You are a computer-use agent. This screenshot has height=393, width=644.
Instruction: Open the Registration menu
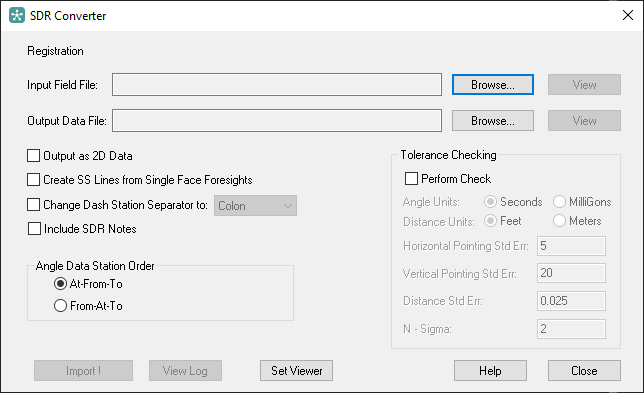click(55, 51)
